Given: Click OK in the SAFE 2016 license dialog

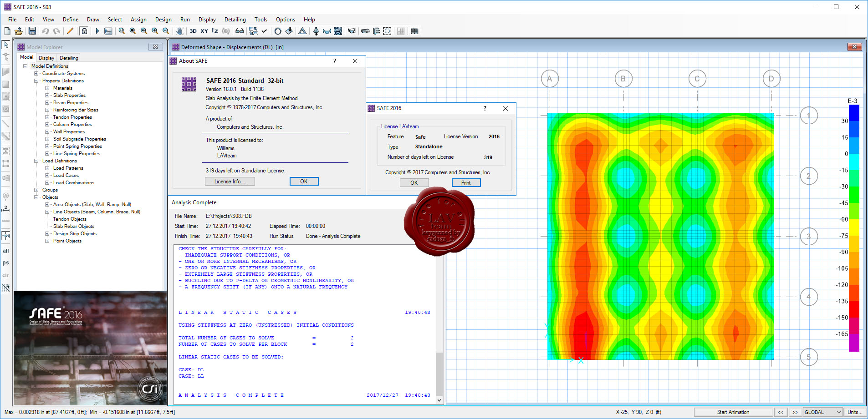Looking at the screenshot, I should [x=414, y=182].
